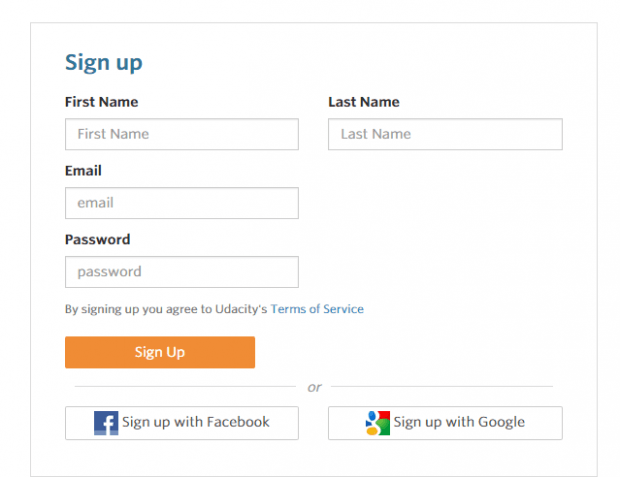This screenshot has width=620, height=477.
Task: Click the italic 'or' divider text
Action: 314,387
